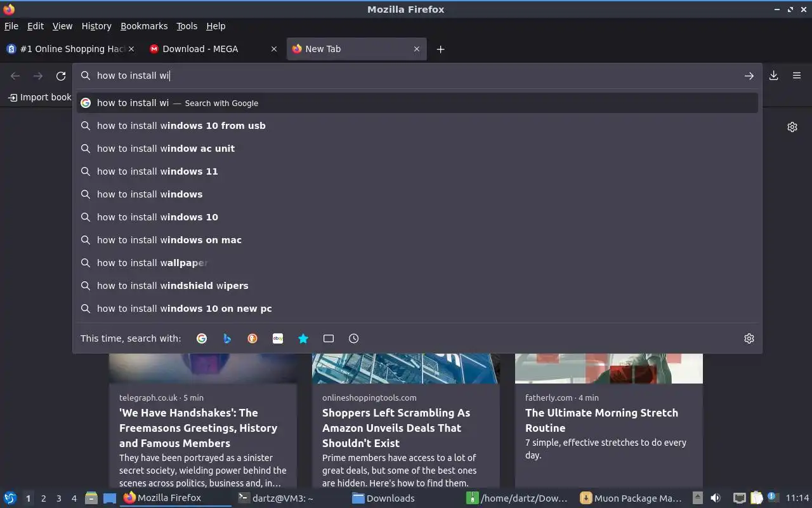The image size is (812, 508).
Task: Open removable media eject tray icon
Action: coord(697,498)
